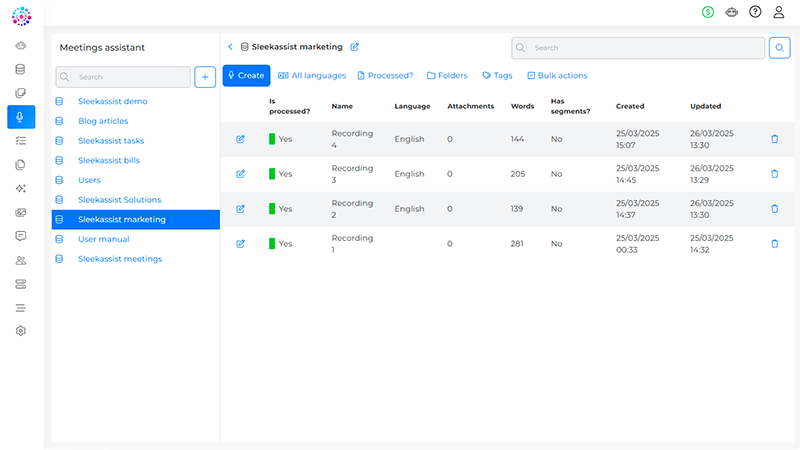Open Users in the list

(89, 180)
